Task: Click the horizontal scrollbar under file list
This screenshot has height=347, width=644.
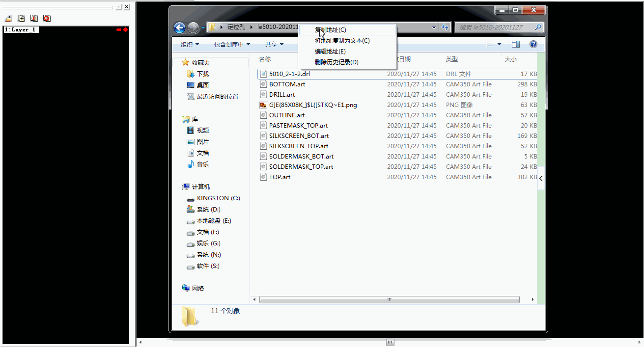Action: pyautogui.click(x=389, y=299)
